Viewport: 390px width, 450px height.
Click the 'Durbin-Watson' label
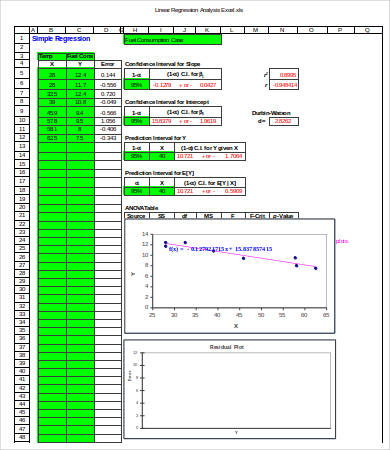pyautogui.click(x=271, y=113)
